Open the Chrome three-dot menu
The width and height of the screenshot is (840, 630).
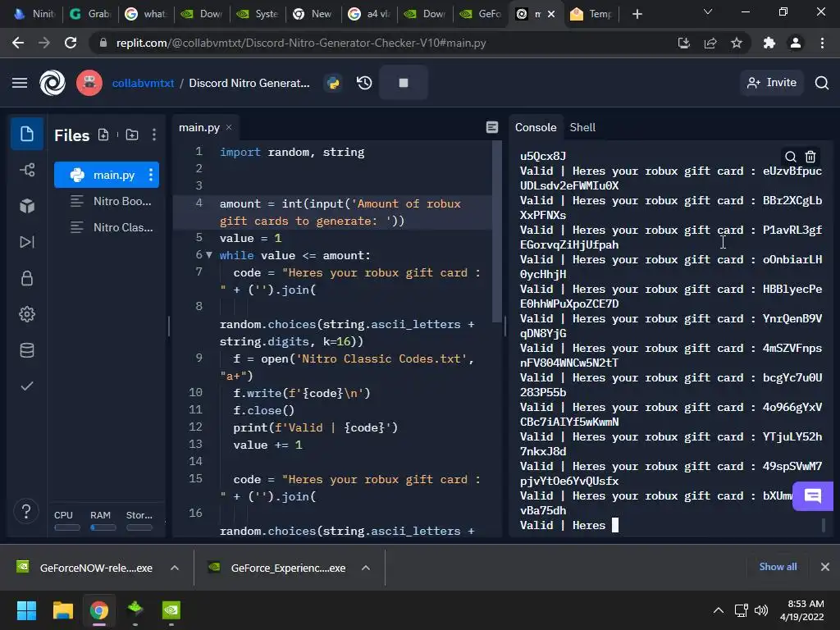click(822, 43)
